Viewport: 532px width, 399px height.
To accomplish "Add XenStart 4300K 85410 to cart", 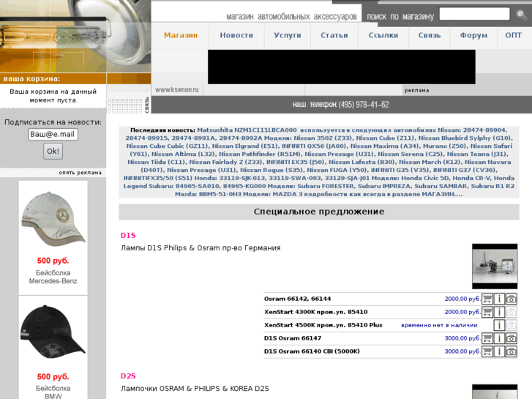I will click(487, 312).
